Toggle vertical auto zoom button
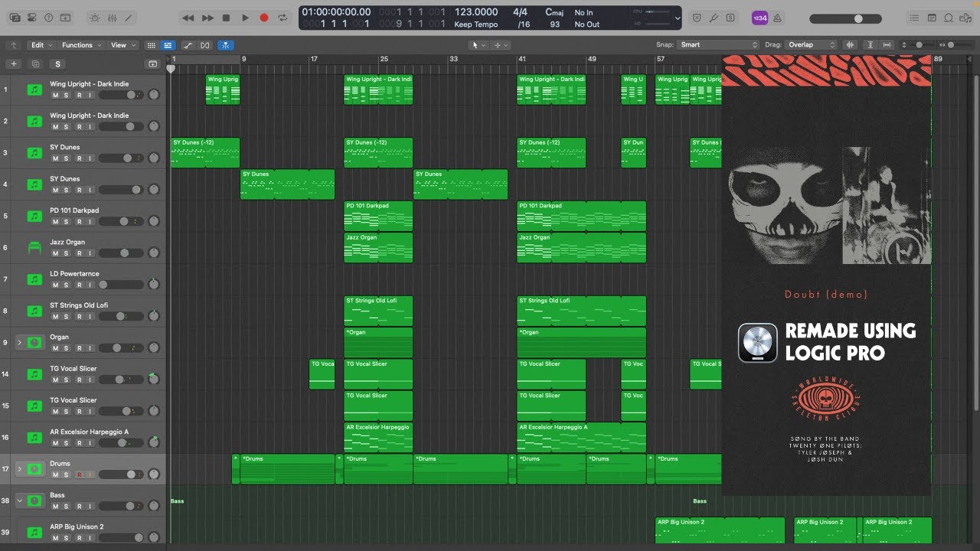Screen dimensions: 980x551 pyautogui.click(x=871, y=45)
